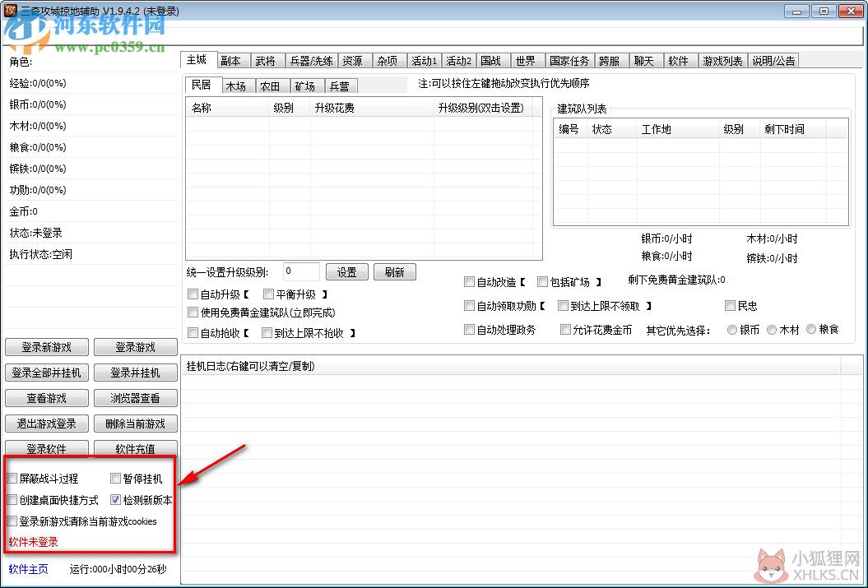Click the 设置 button

(347, 272)
